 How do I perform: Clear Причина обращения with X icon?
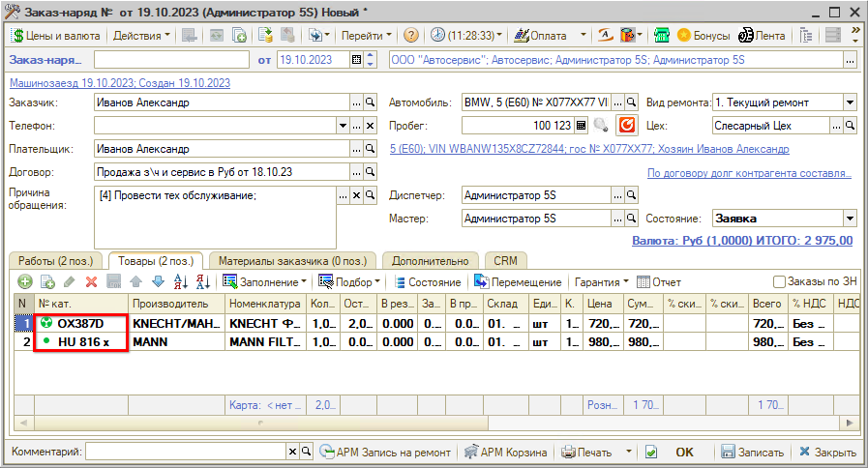pyautogui.click(x=357, y=195)
